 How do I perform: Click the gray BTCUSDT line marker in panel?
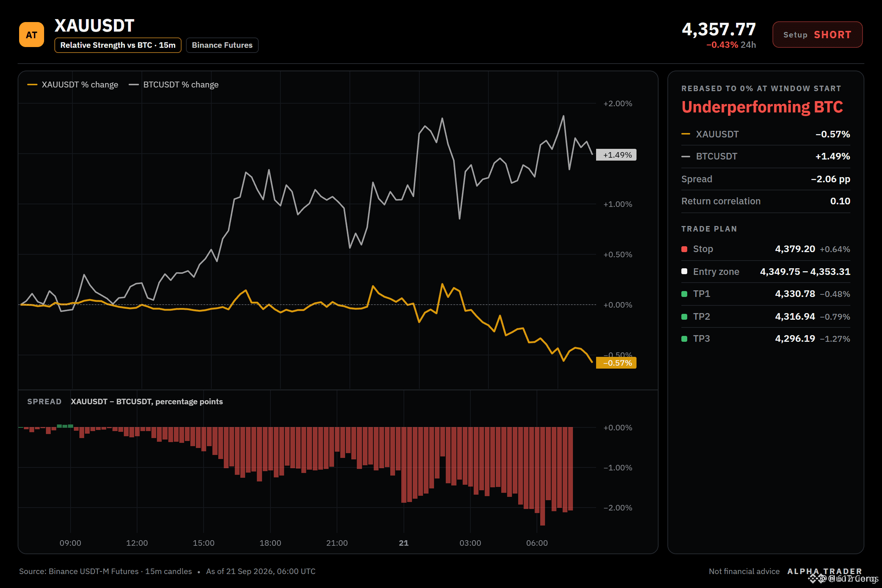(685, 157)
